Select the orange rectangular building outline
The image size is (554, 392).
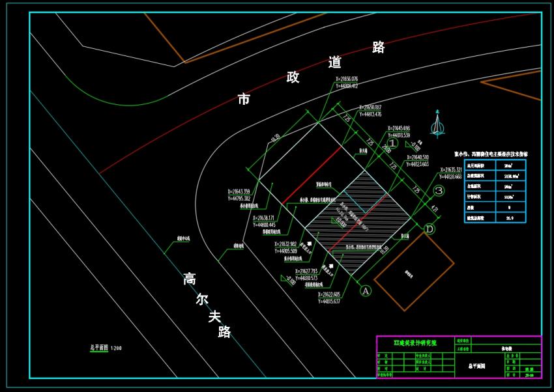pos(414,272)
